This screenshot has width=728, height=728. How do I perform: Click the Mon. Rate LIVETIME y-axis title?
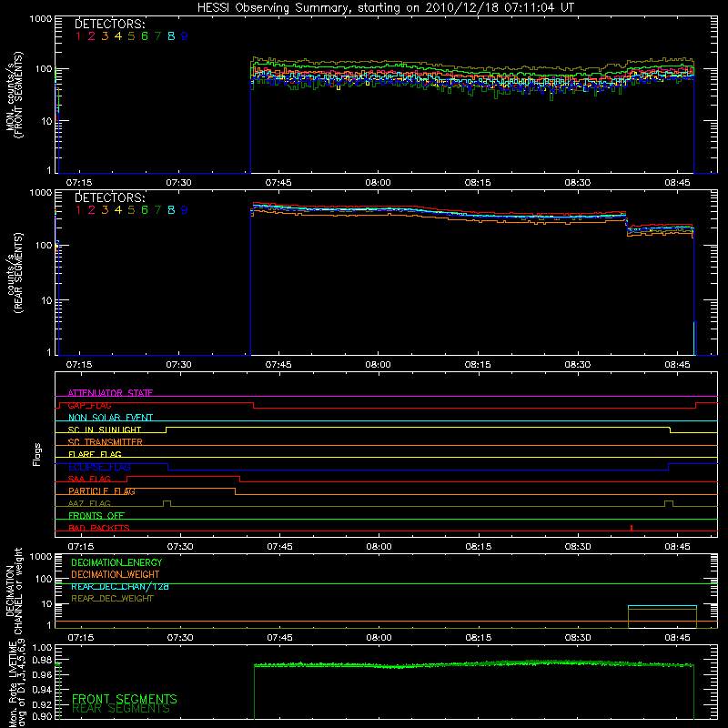[17, 683]
